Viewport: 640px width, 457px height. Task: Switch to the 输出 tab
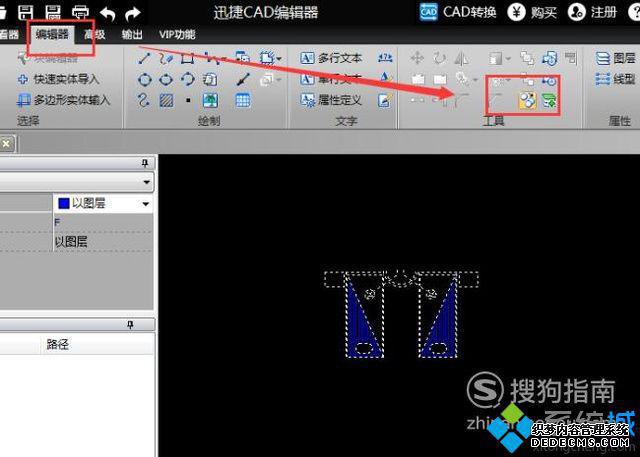pos(132,34)
